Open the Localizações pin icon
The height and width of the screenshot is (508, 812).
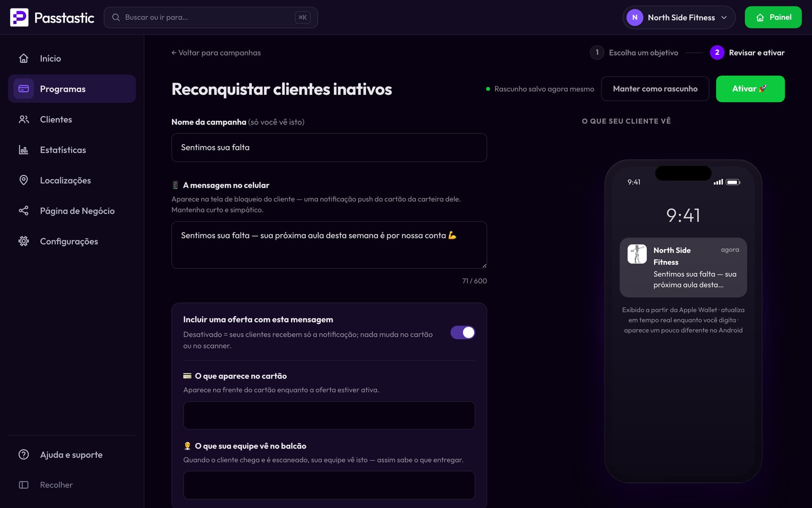pyautogui.click(x=24, y=180)
